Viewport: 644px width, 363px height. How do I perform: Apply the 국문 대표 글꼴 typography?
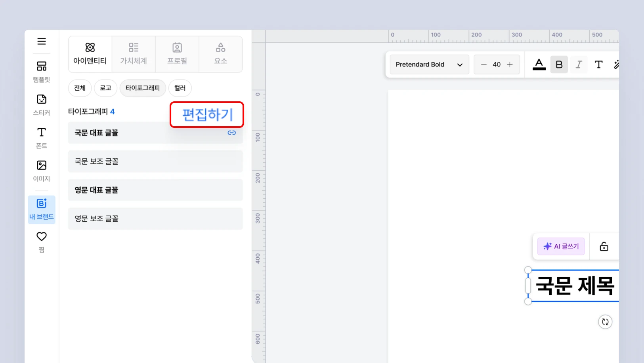point(155,133)
